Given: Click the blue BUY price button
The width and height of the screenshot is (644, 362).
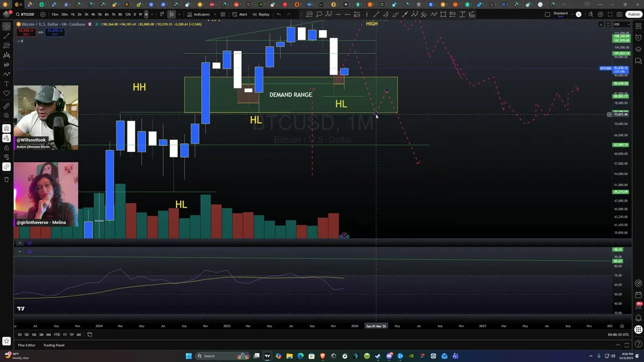Looking at the screenshot, I should click(55, 32).
